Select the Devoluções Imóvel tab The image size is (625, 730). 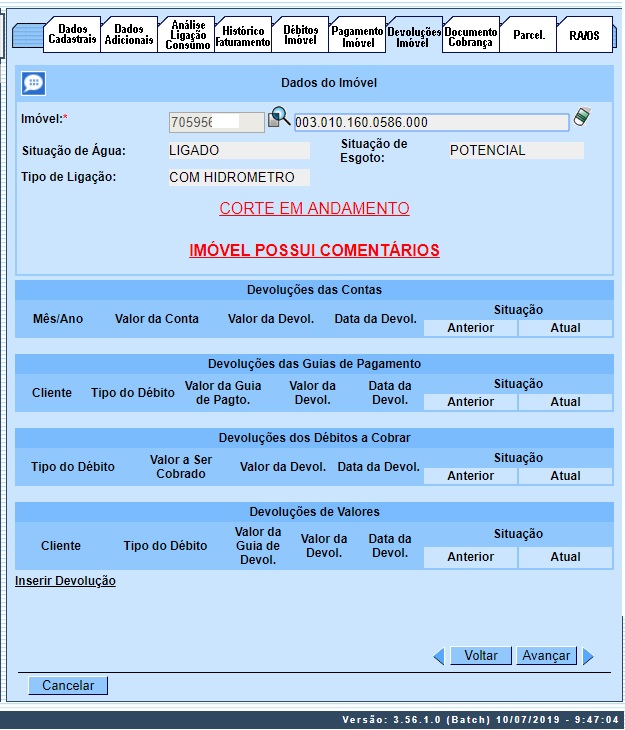click(414, 34)
